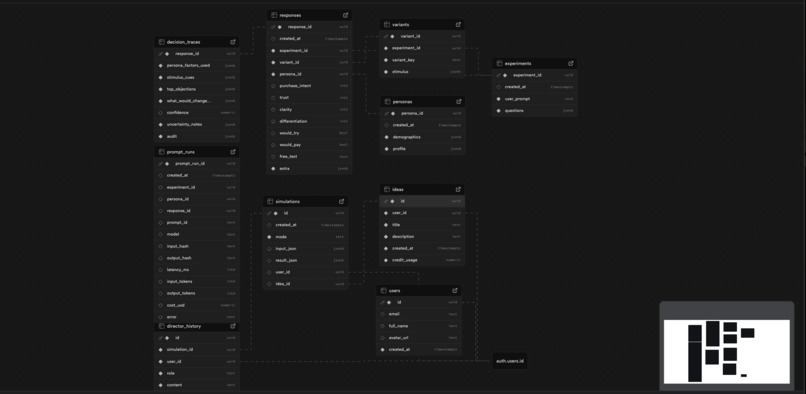Select the audit column in decision_traces
This screenshot has width=806, height=394.
197,136
